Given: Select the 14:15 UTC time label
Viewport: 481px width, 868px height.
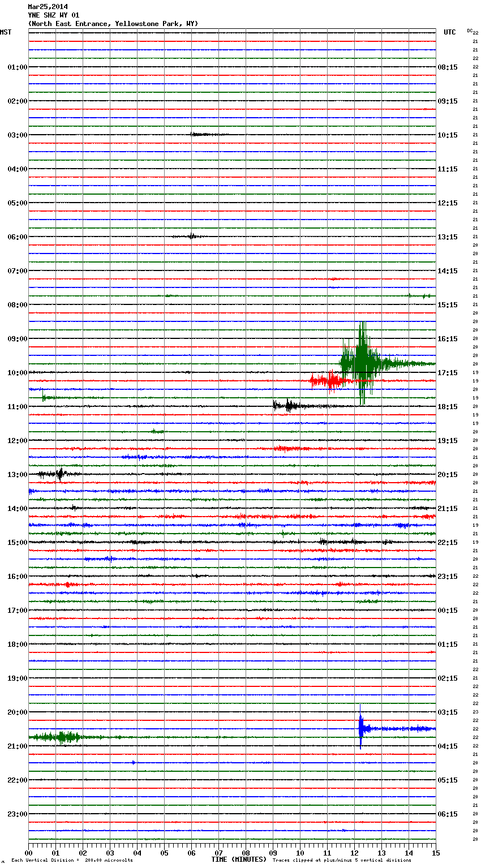Looking at the screenshot, I should coord(448,271).
